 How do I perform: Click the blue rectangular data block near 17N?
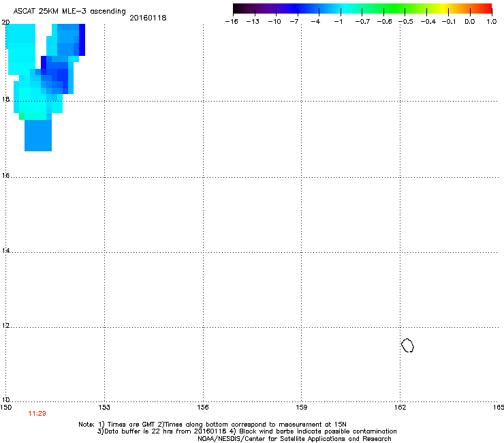pyautogui.click(x=38, y=135)
